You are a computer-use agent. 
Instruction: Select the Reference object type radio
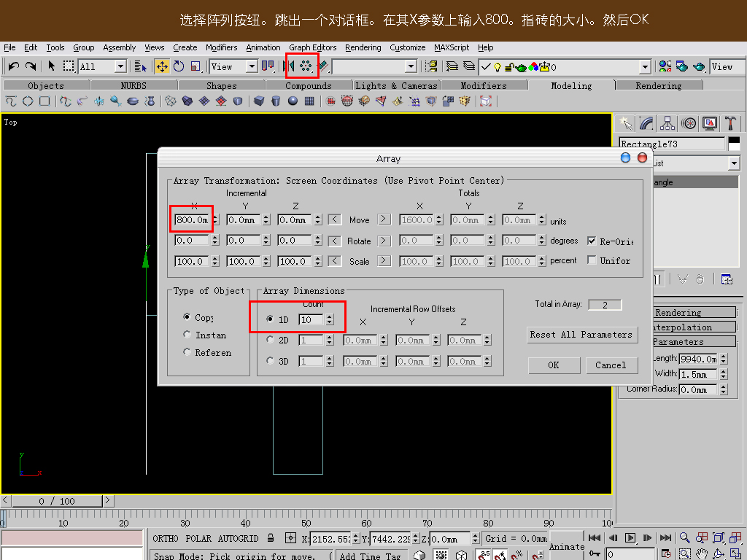[x=187, y=352]
